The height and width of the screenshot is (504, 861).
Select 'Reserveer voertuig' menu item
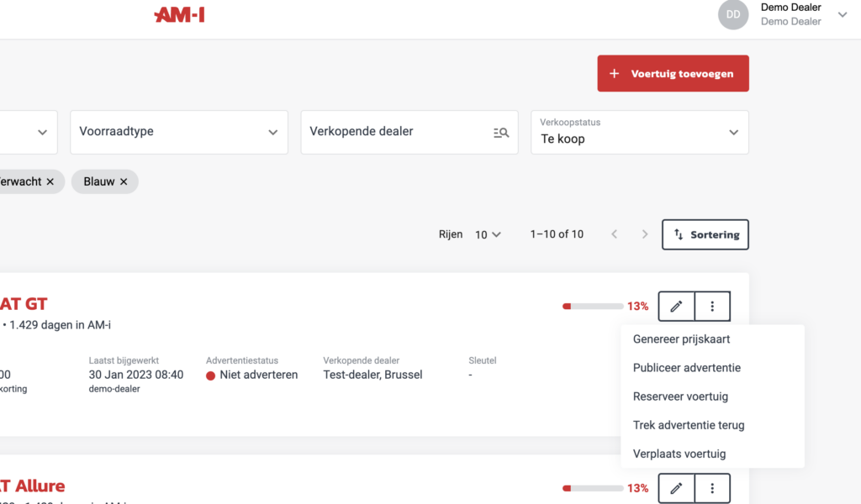pyautogui.click(x=680, y=396)
